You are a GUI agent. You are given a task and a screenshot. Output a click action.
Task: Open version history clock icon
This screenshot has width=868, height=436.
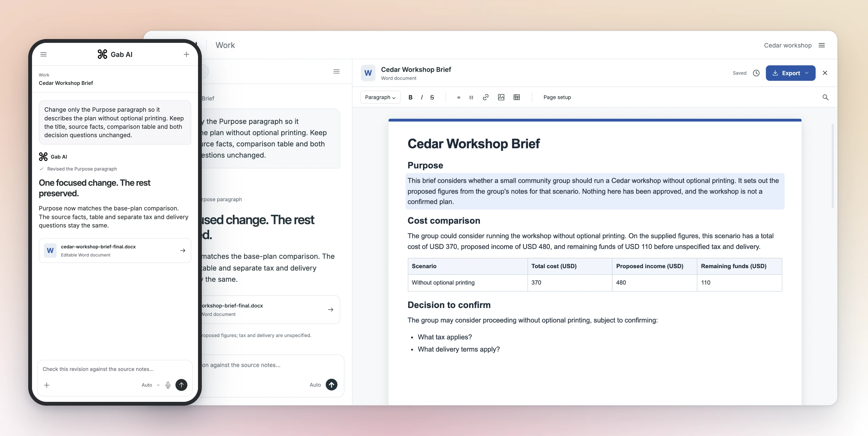coord(756,73)
